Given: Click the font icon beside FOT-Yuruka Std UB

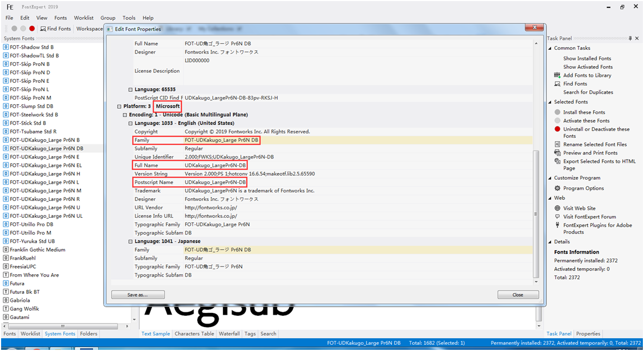Looking at the screenshot, I should tap(6, 241).
